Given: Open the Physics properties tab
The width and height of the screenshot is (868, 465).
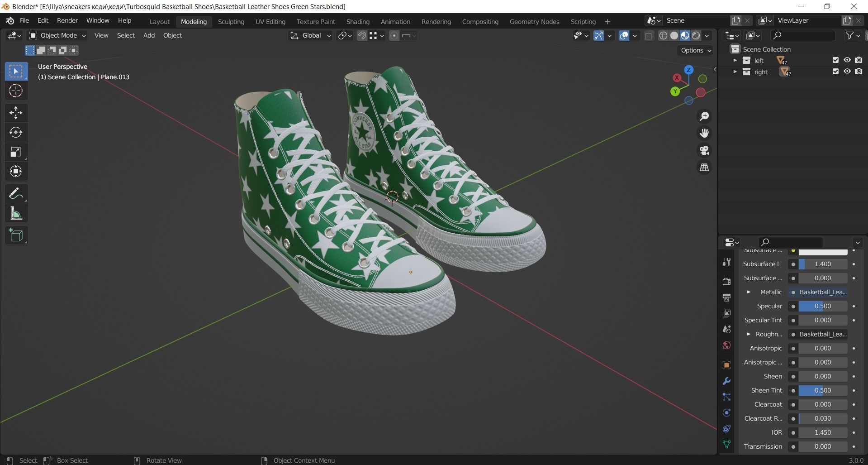Looking at the screenshot, I should tap(726, 412).
